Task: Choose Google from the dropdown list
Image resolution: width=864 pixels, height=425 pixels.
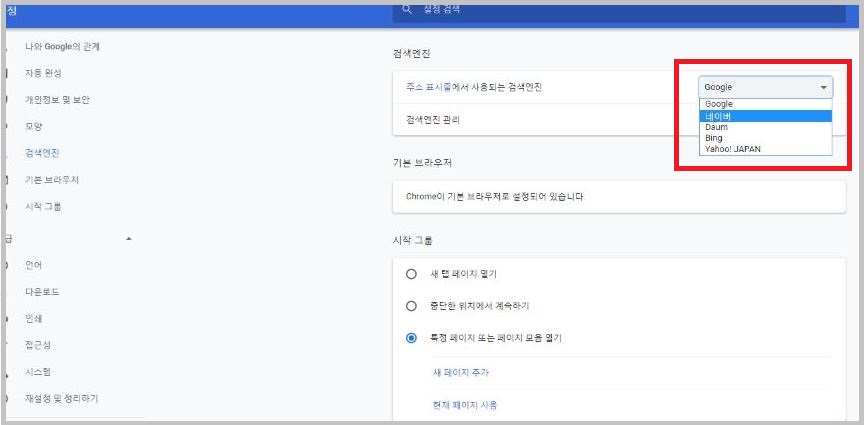Action: [765, 104]
